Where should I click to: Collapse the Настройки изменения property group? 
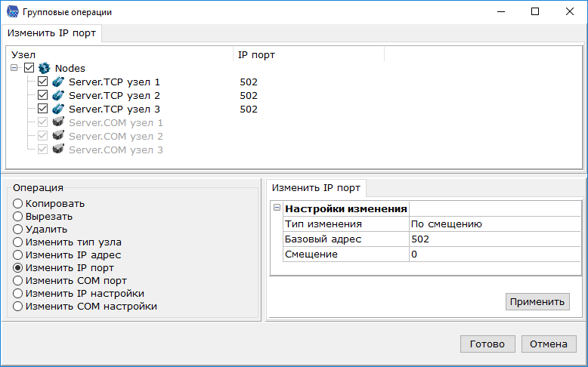(277, 208)
